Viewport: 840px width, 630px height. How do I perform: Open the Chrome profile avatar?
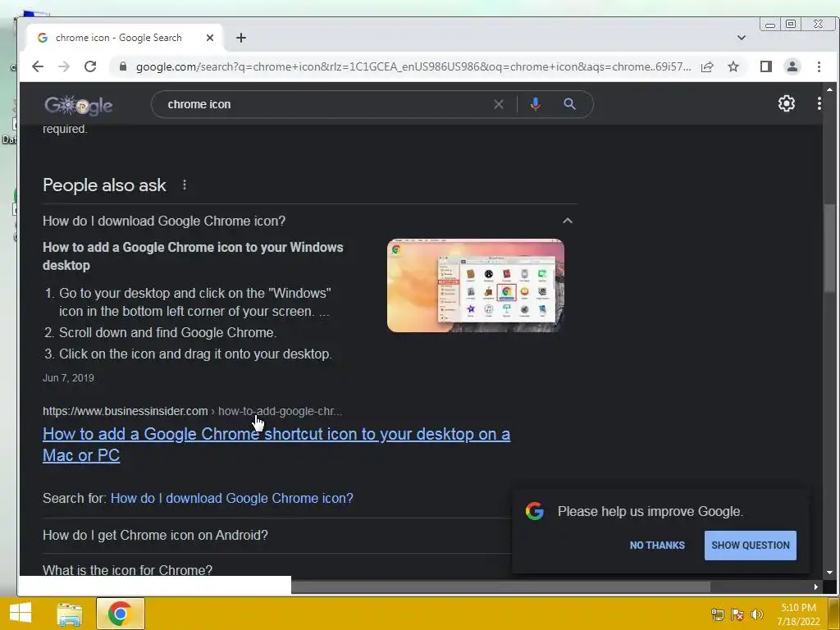792,66
